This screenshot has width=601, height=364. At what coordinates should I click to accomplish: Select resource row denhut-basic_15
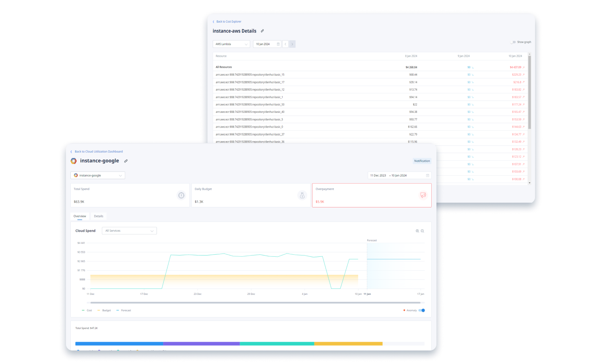tap(370, 75)
